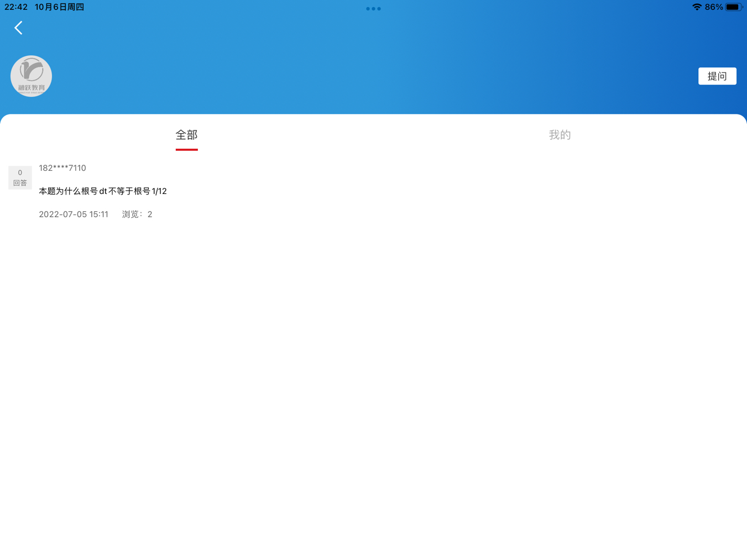Tap the 0 回答 answer count badge
The height and width of the screenshot is (560, 747).
[20, 177]
